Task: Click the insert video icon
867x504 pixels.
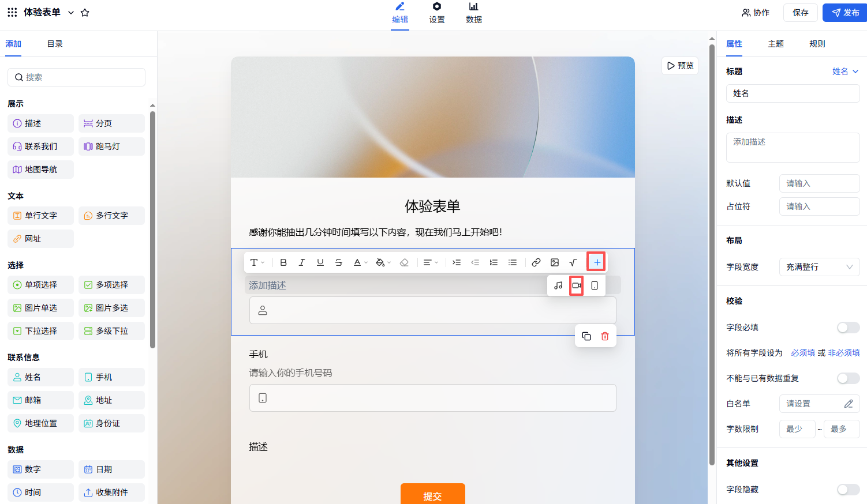Action: click(x=576, y=285)
